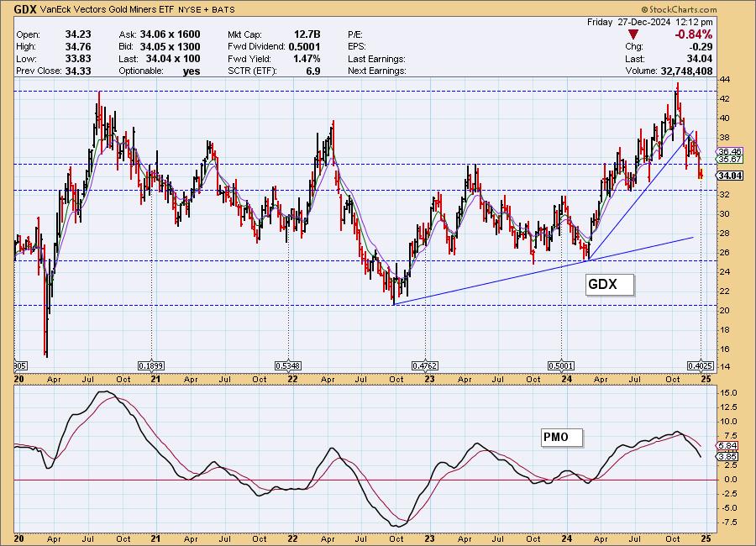Click the Mkt Cap value 12.7B
Viewport: 756px width, 546px height.
tap(307, 34)
